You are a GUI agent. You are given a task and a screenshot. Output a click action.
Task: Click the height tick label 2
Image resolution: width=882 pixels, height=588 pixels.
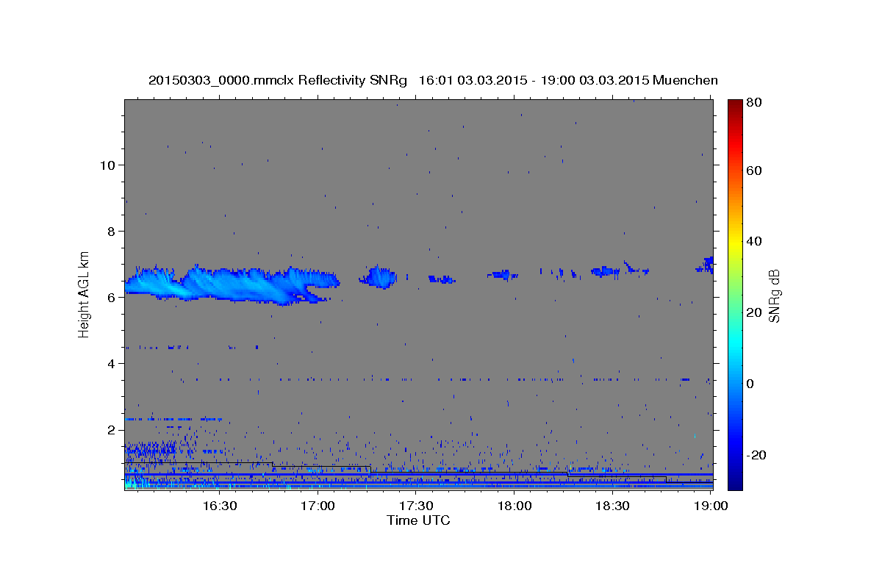[x=112, y=429]
